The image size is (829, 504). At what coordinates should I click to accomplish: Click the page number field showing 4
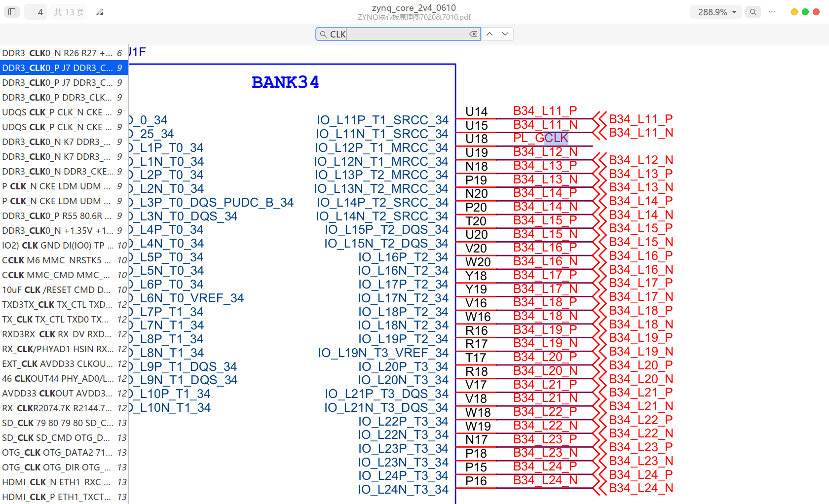tap(36, 12)
